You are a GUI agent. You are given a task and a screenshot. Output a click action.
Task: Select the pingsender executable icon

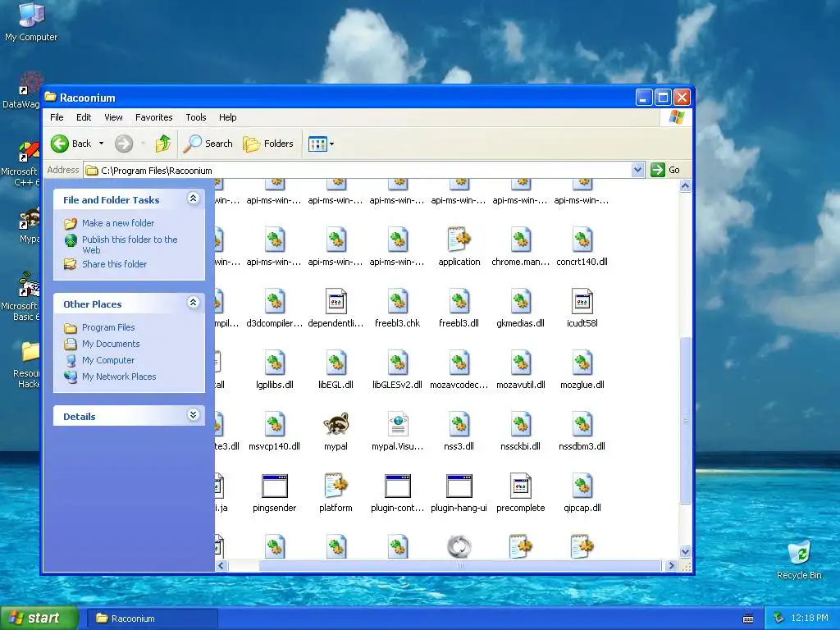click(x=274, y=486)
